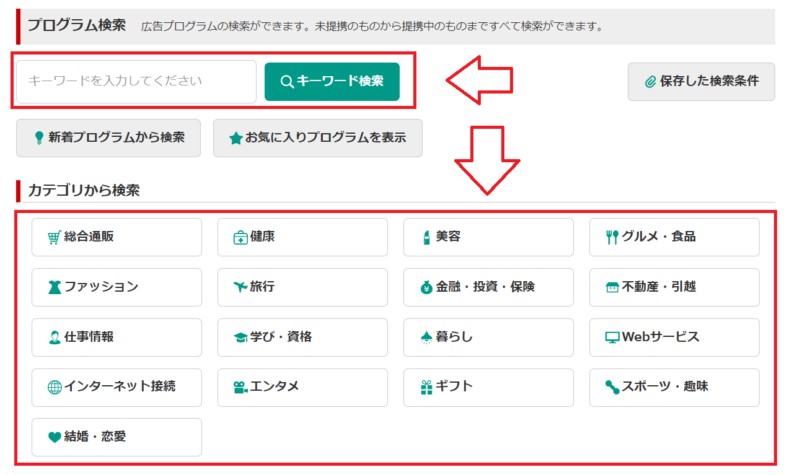Click the lightbulb icon on 新着プログラムから検索

[x=39, y=138]
